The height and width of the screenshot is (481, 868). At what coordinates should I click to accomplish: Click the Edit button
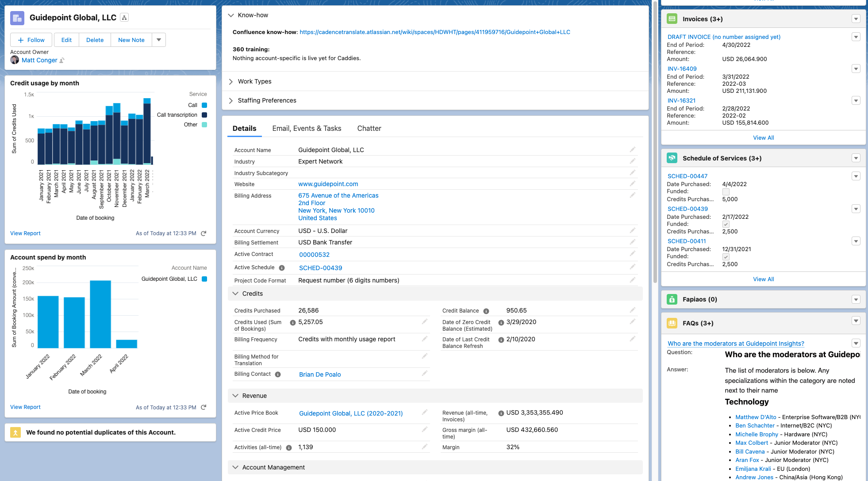click(x=66, y=40)
